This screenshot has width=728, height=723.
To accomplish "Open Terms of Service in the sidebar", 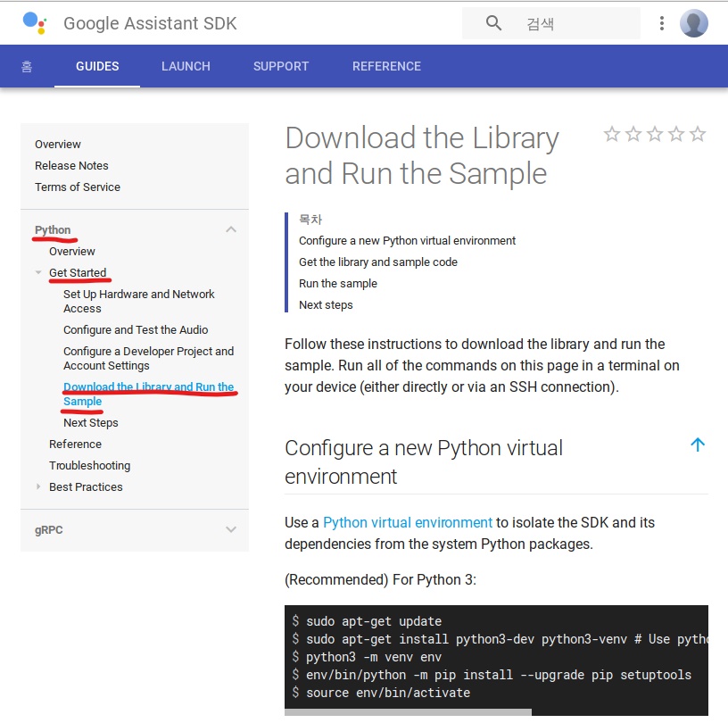I will tap(78, 187).
